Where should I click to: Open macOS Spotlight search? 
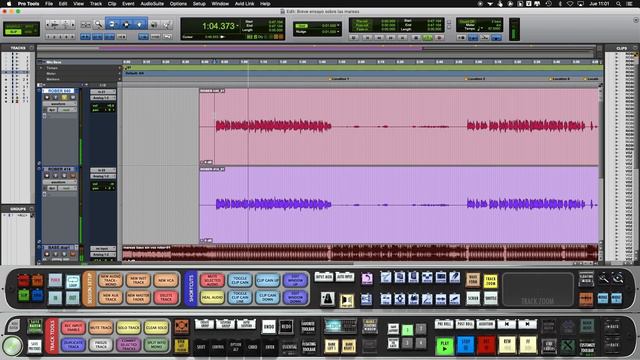618,4
